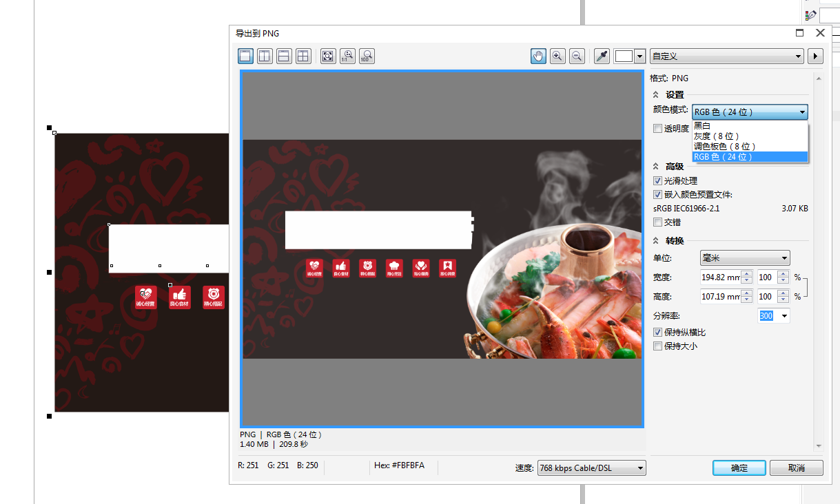Open the 自定义 preset dropdown
The width and height of the screenshot is (840, 504).
[x=727, y=56]
